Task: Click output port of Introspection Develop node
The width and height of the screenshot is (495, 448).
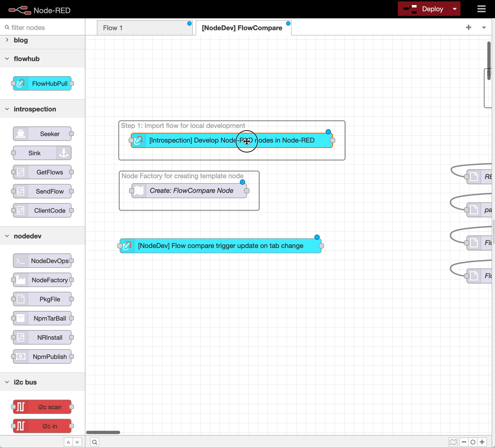Action: (333, 140)
